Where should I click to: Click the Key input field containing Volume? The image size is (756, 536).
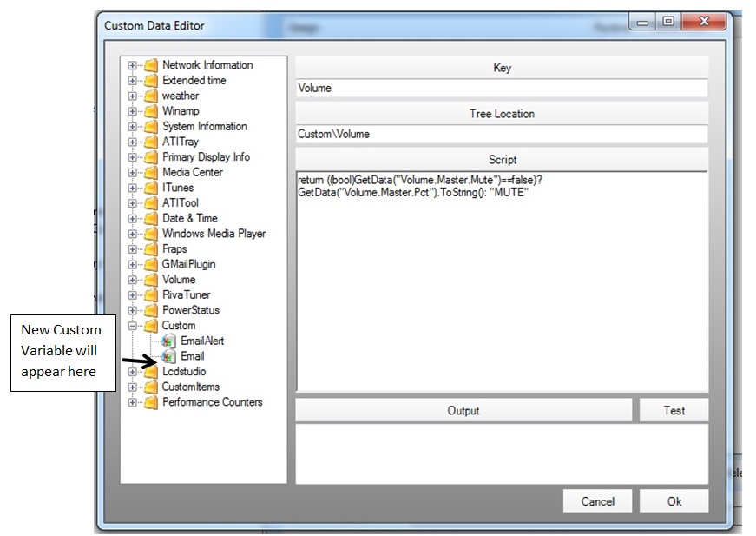[502, 89]
